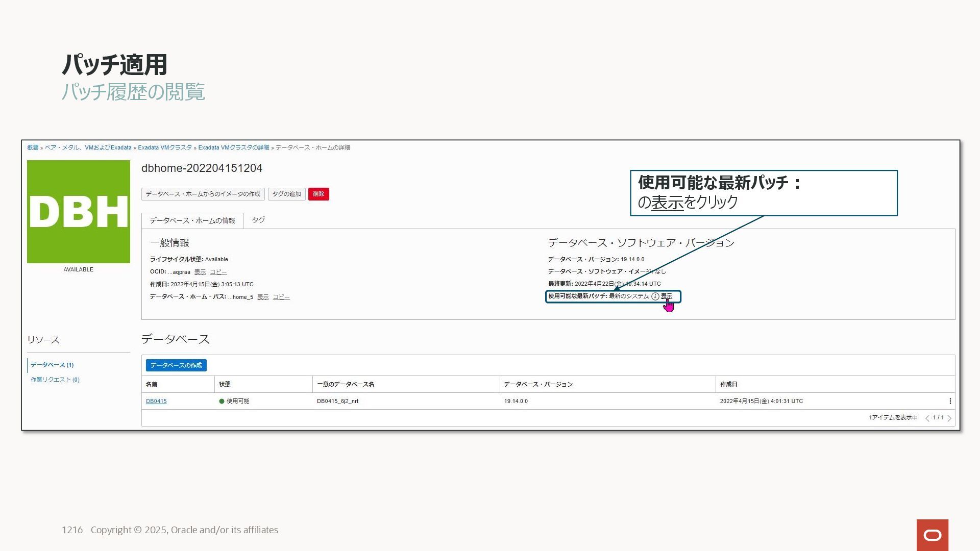Show the full OCID via its 表示 link
Image resolution: width=980 pixels, height=551 pixels.
pyautogui.click(x=200, y=272)
